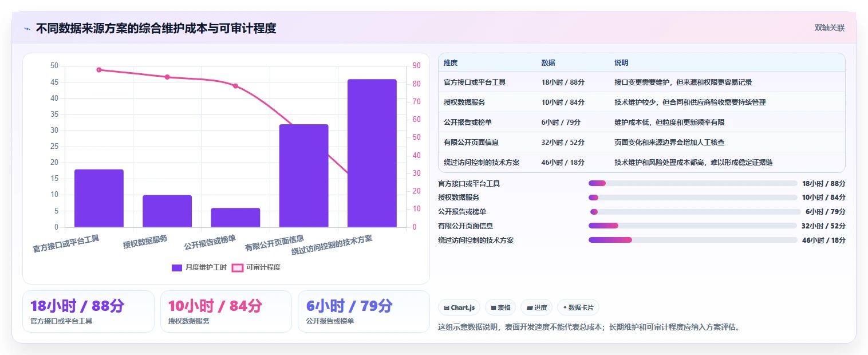The image size is (868, 355).
Task: Click progress value 46小时 / 18分 at right
Action: coord(823,240)
